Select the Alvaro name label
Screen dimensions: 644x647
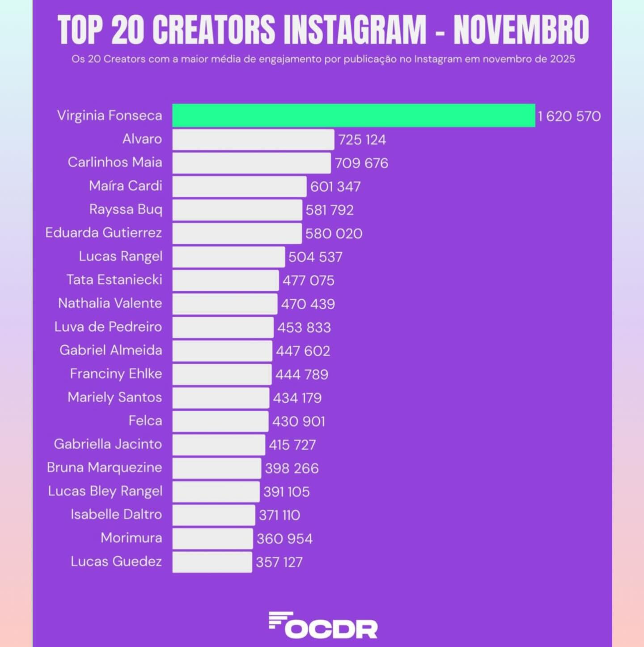[142, 139]
